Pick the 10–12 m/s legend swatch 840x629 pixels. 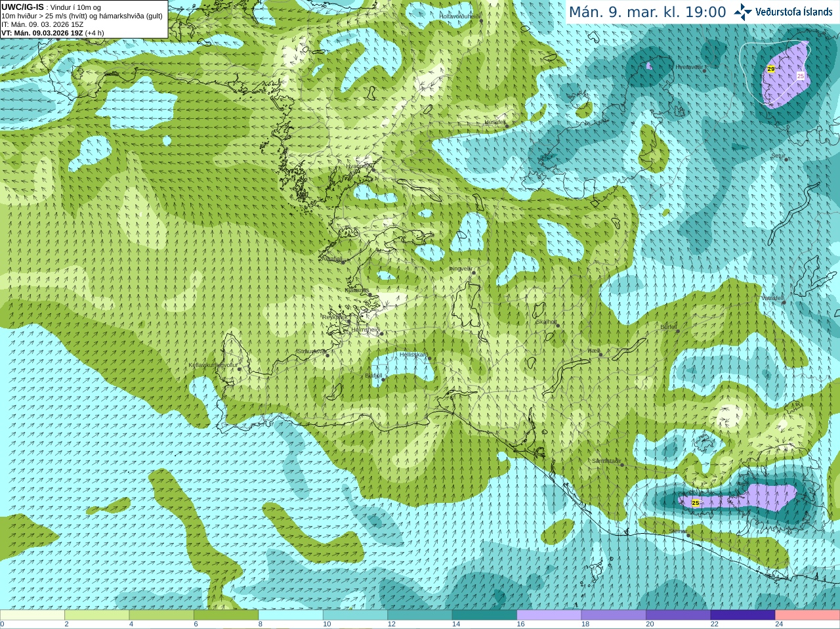tap(355, 615)
